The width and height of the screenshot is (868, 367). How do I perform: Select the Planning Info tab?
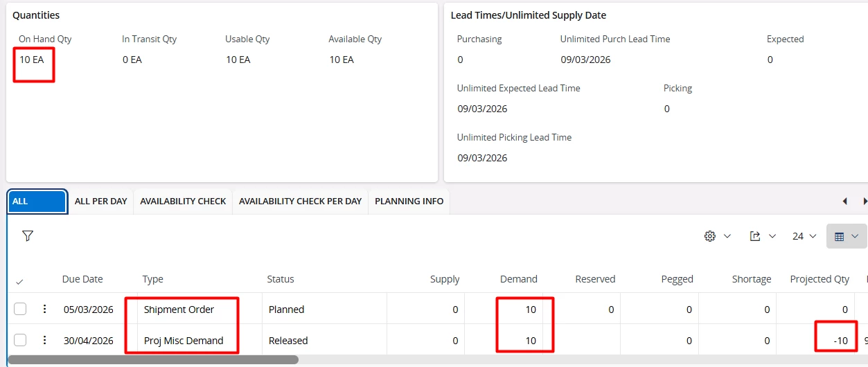coord(409,202)
